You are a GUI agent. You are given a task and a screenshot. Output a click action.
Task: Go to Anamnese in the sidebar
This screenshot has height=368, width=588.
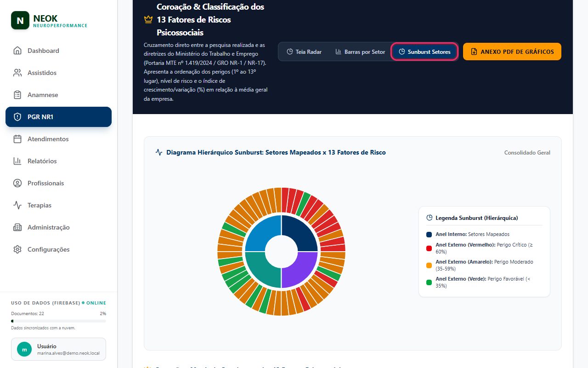58,95
